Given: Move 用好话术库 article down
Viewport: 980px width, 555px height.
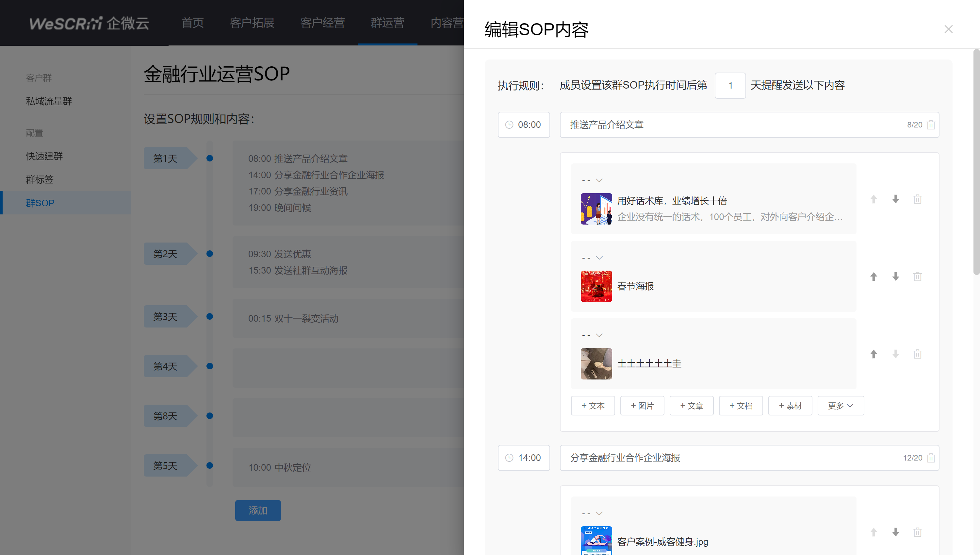Looking at the screenshot, I should [895, 199].
